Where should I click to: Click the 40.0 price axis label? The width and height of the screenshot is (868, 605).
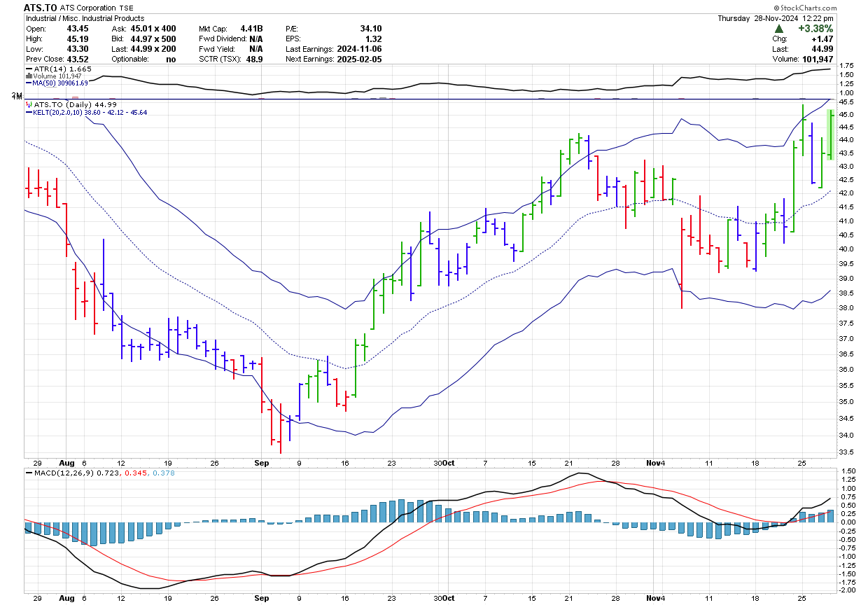(x=846, y=249)
